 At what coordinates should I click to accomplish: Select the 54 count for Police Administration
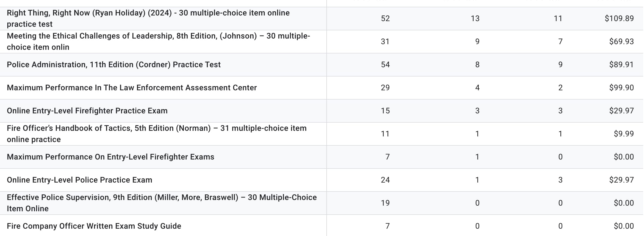click(x=385, y=65)
